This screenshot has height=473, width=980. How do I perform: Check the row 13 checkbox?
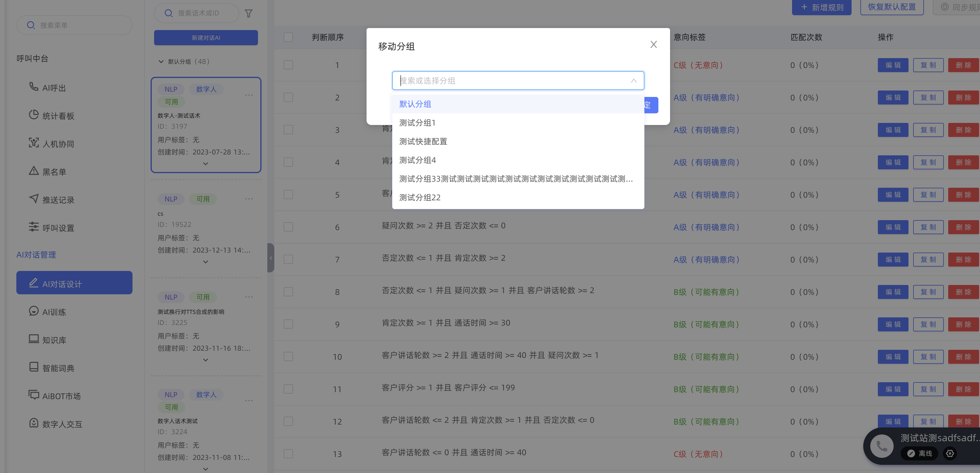tap(288, 454)
